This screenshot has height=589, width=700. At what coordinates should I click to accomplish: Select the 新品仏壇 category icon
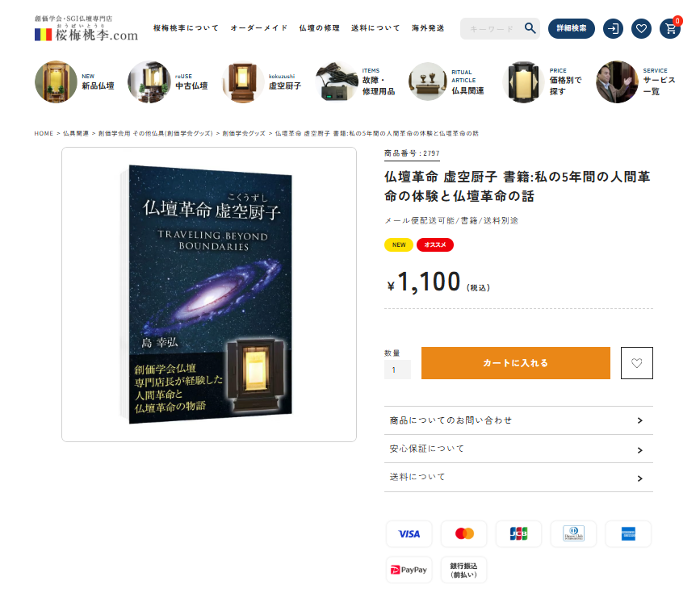click(x=56, y=82)
